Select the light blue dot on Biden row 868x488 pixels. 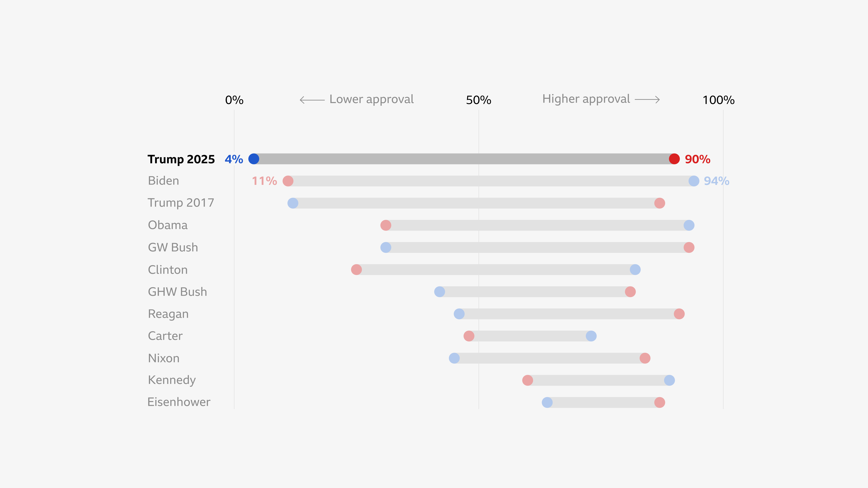[x=694, y=181]
